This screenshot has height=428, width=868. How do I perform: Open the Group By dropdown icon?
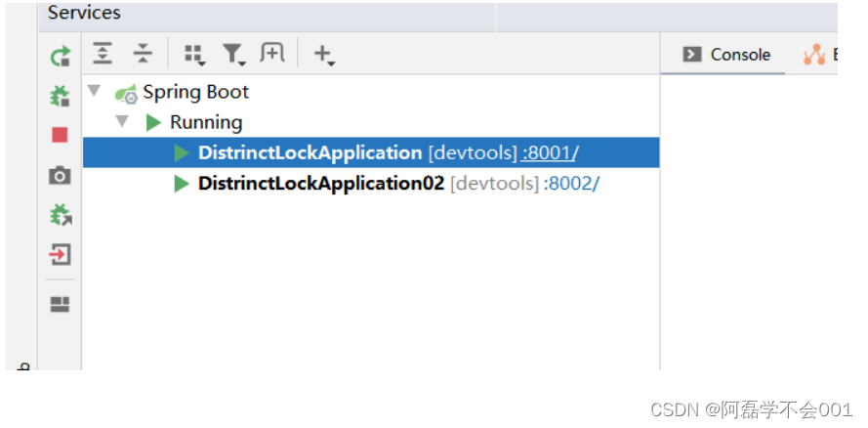(194, 55)
